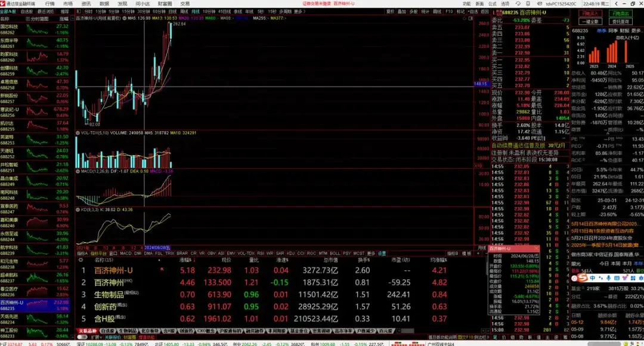Click the gear icon left of MA5

coord(125,18)
